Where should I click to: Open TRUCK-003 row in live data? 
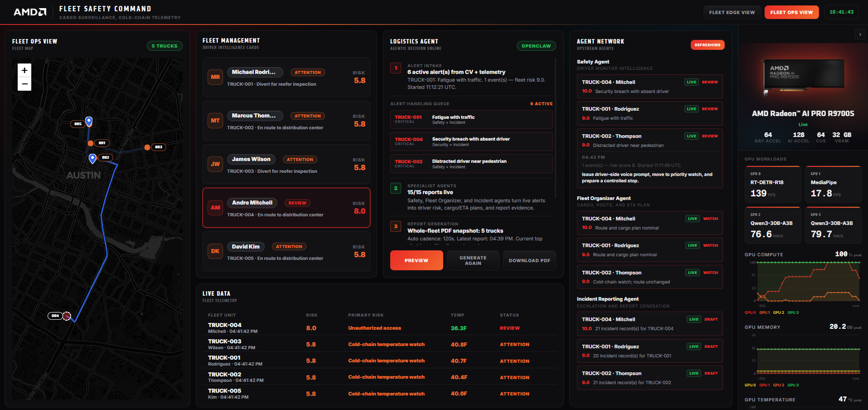click(379, 344)
